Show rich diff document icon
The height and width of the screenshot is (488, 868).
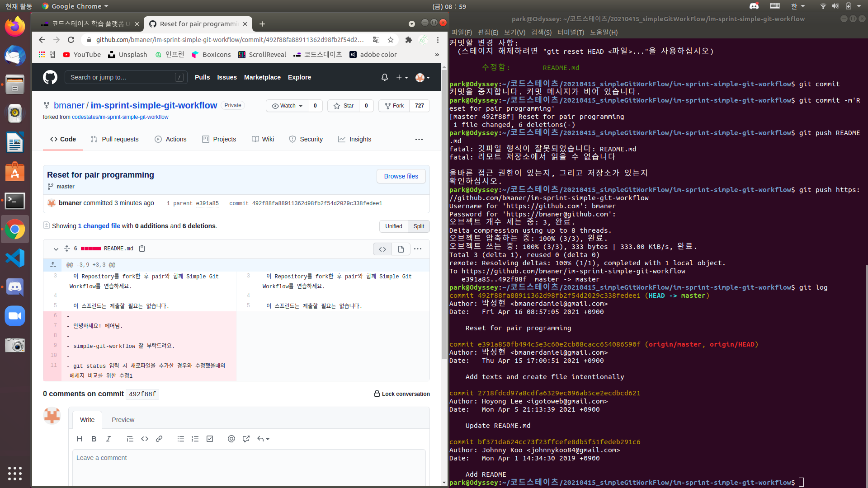pyautogui.click(x=401, y=249)
